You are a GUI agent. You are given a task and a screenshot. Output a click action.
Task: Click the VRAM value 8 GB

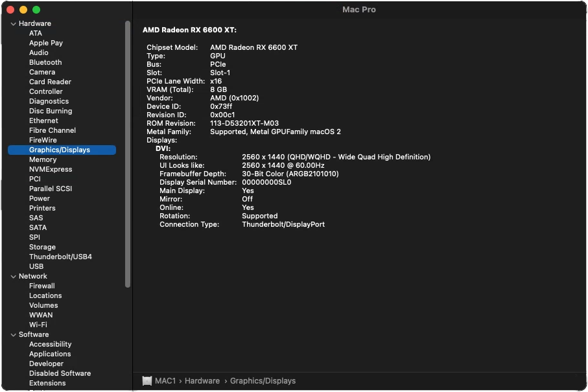218,90
